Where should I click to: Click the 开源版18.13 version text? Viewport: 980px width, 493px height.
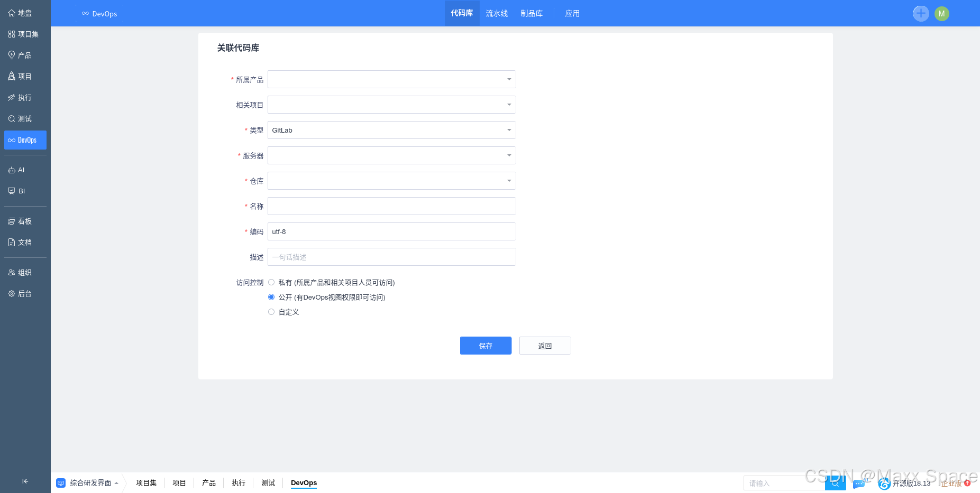(911, 483)
